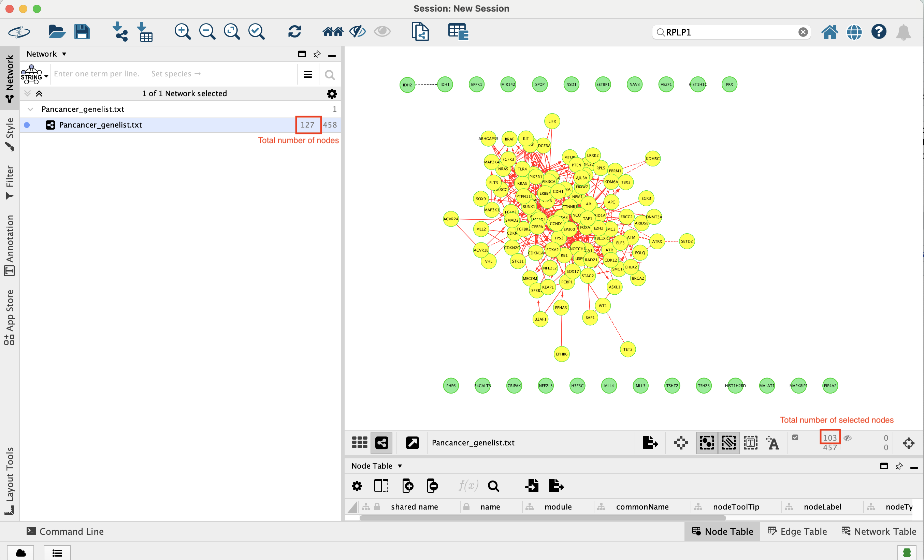Click the Zoom In magnifier icon
Screen dimensions: 924x560
coord(183,32)
